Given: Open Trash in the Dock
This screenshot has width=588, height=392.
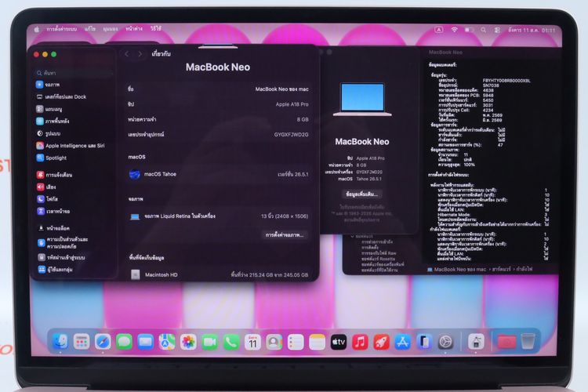Looking at the screenshot, I should pos(528,341).
